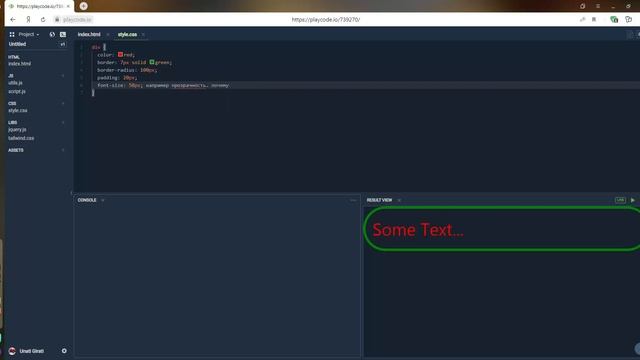Close the index.html editor tab
Viewport: 640px width, 360px height.
(108, 35)
